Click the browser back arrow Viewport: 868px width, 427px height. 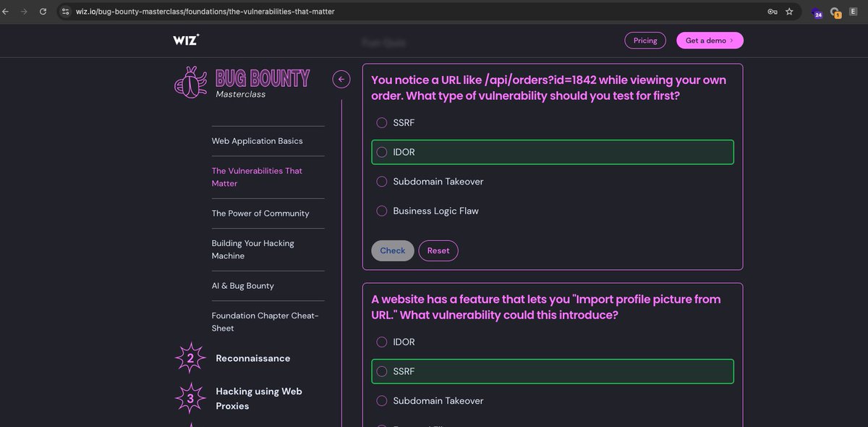6,12
